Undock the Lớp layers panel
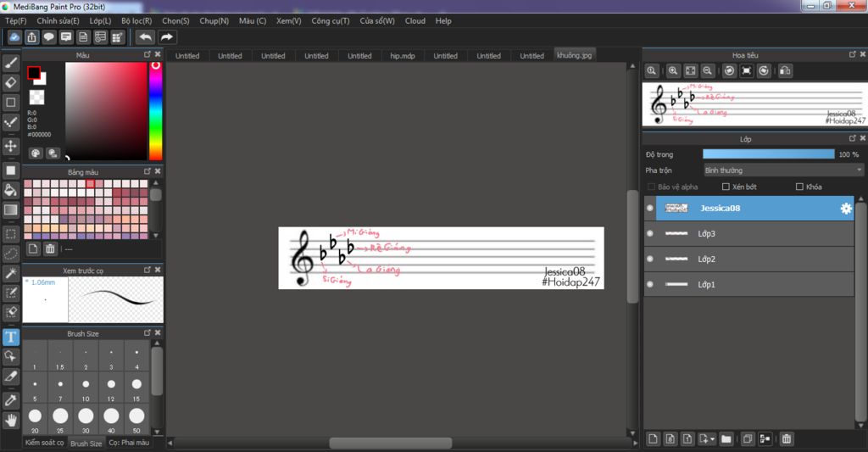868x452 pixels. tap(853, 138)
